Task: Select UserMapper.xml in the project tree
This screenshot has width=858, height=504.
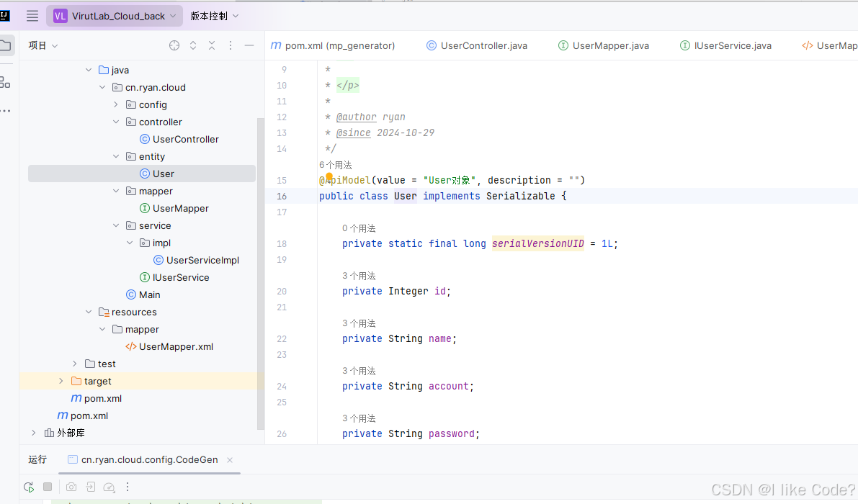Action: 176,346
